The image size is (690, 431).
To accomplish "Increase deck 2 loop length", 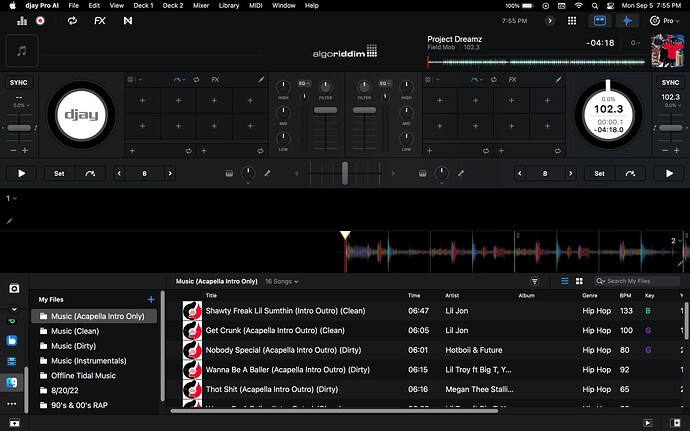I will tap(571, 173).
